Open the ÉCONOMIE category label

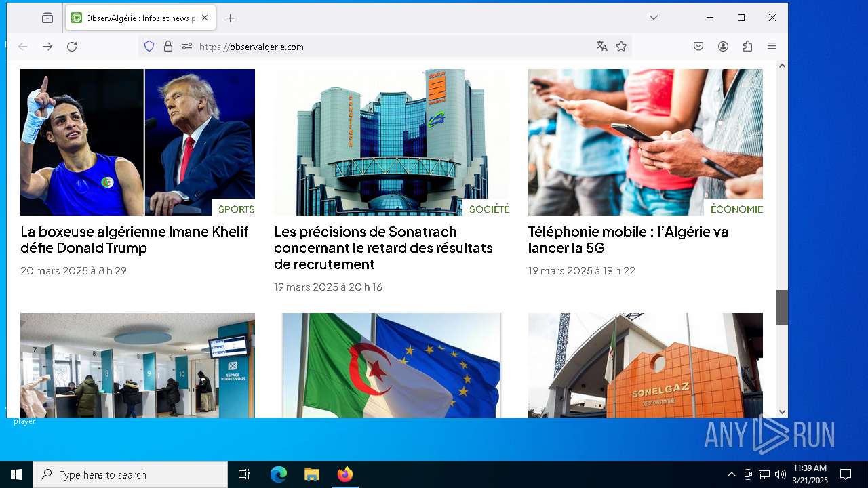[736, 209]
